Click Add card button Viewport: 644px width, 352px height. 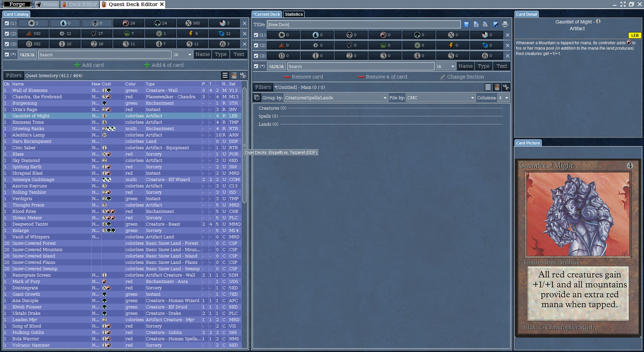click(x=89, y=65)
